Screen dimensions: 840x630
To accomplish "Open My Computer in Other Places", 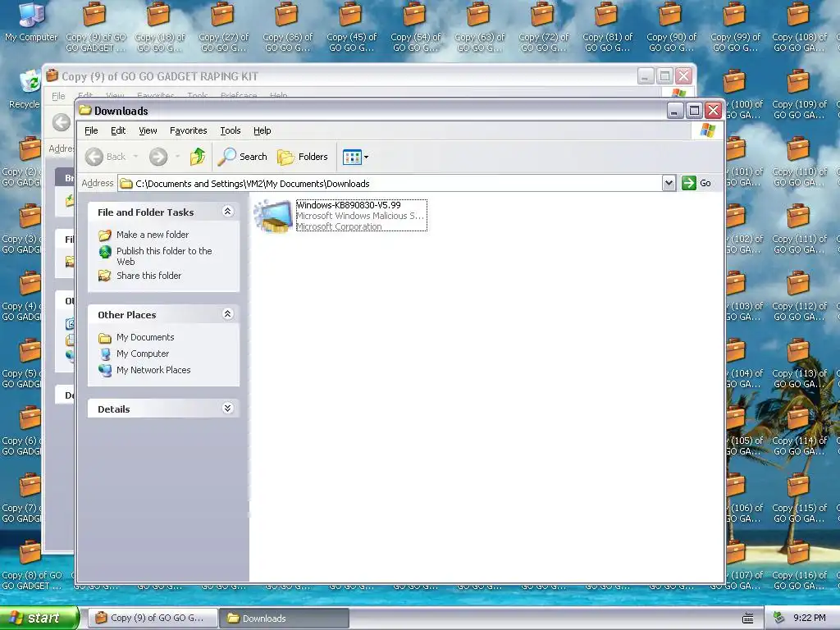I will (143, 354).
